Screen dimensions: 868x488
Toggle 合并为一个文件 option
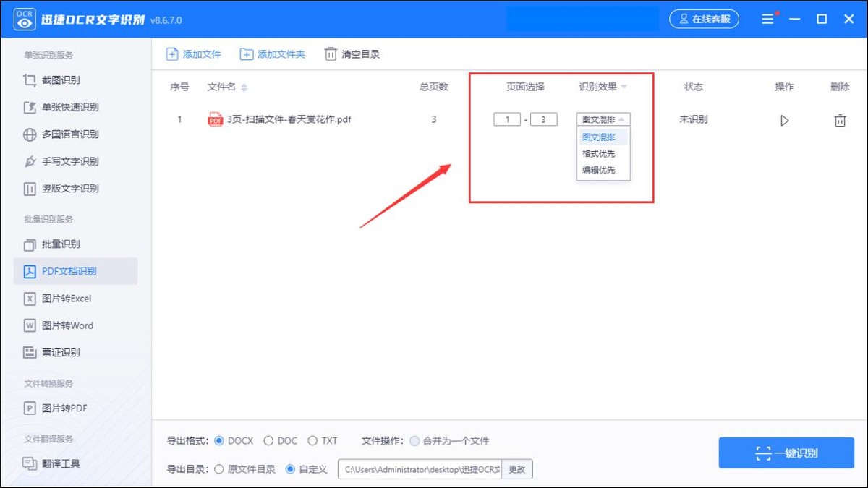(414, 440)
